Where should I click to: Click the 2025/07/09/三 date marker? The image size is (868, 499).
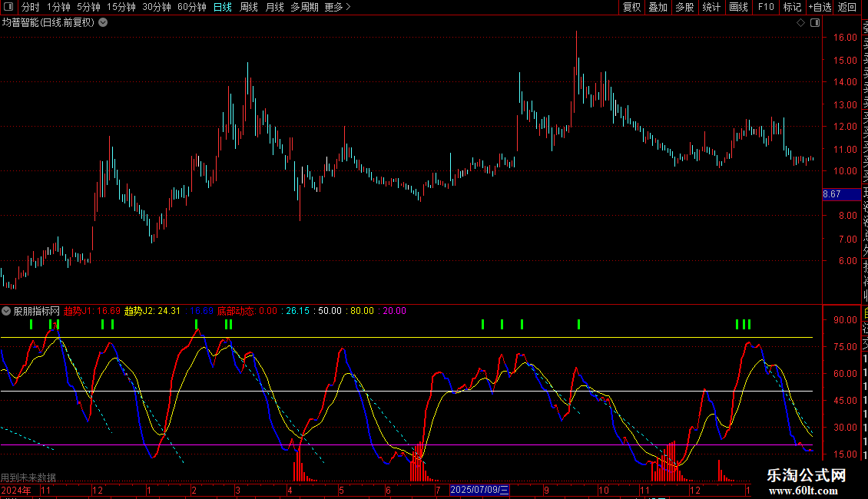coord(479,490)
